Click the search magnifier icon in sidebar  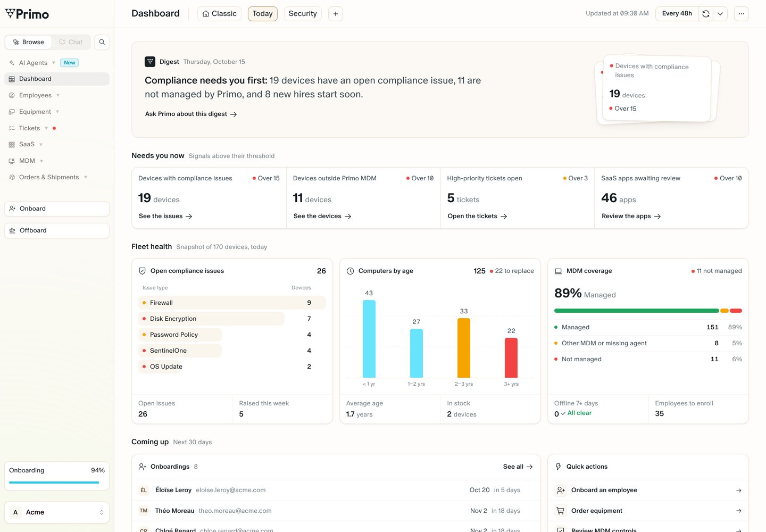point(102,42)
